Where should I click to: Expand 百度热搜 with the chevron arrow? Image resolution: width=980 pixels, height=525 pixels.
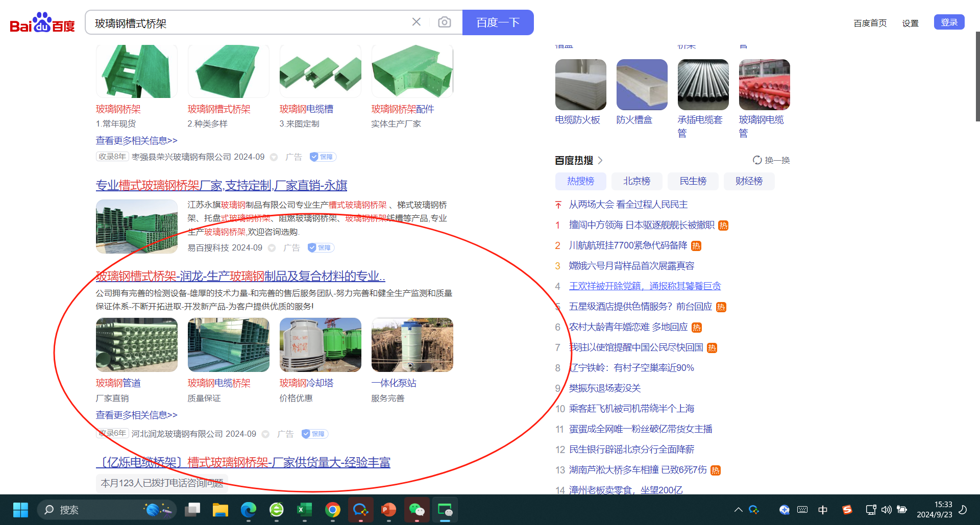[x=600, y=160]
